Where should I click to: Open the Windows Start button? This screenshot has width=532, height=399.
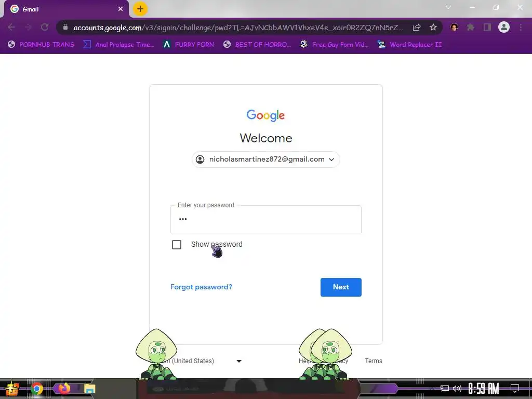12,389
